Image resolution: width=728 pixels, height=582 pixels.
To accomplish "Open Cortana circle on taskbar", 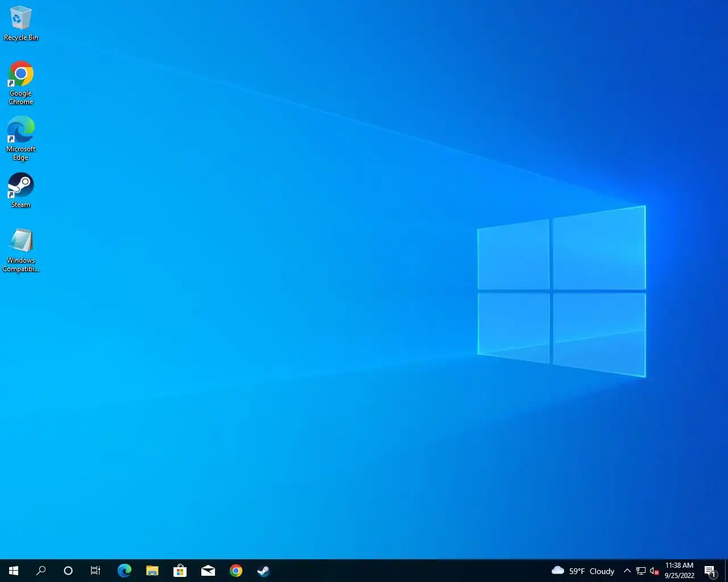I will coord(68,571).
